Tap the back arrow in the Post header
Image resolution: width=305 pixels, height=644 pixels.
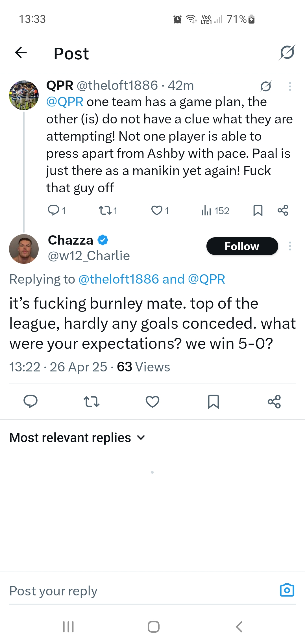[21, 53]
